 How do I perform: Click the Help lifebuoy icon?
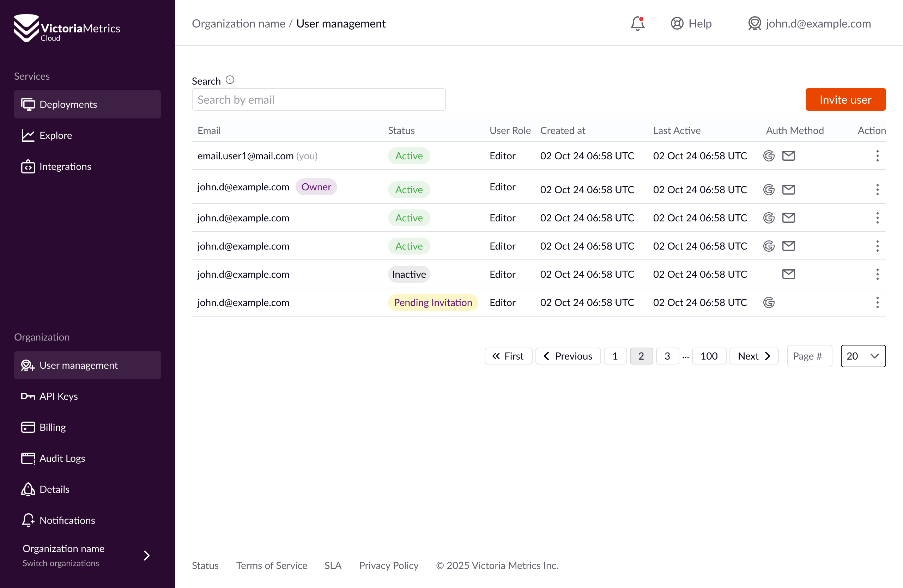[x=677, y=24]
